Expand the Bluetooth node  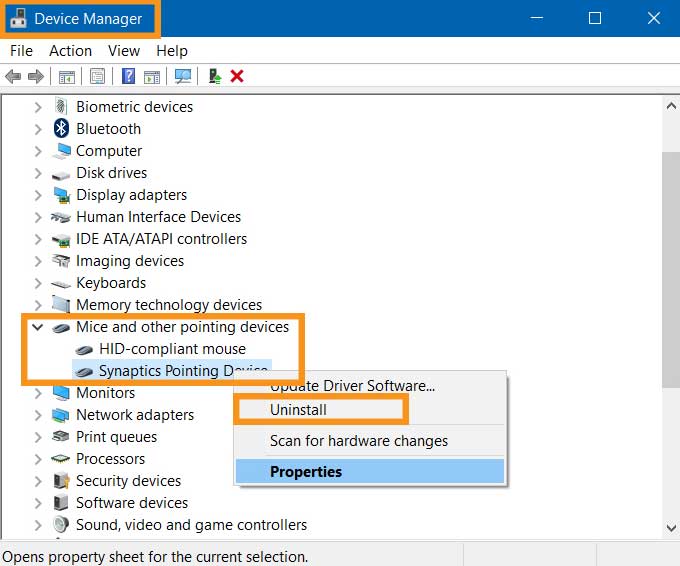pos(38,129)
